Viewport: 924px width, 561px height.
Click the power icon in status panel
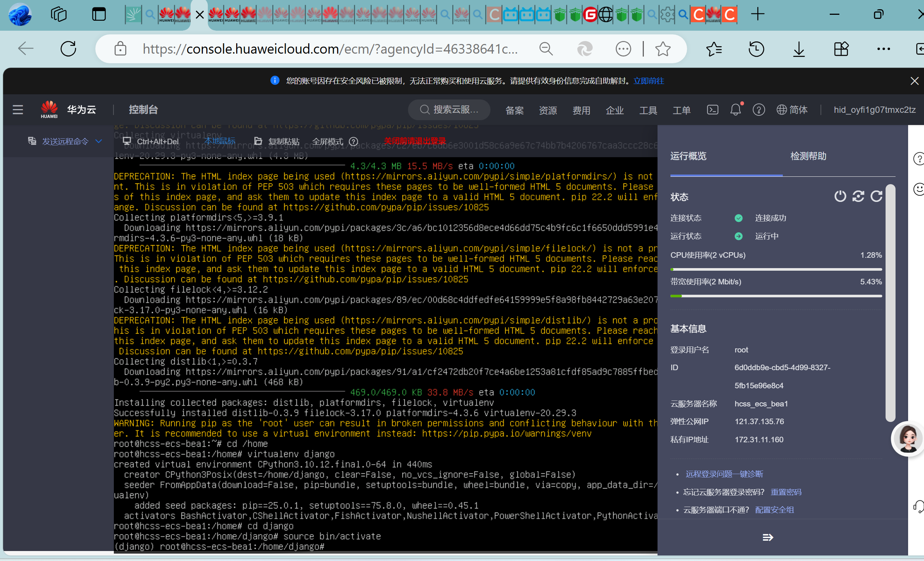[840, 196]
